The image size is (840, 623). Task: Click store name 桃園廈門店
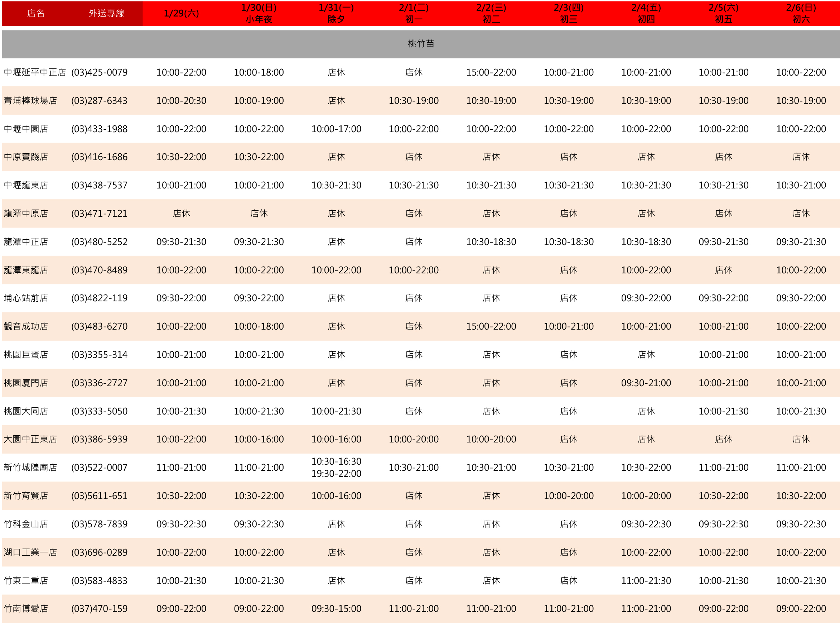(26, 383)
